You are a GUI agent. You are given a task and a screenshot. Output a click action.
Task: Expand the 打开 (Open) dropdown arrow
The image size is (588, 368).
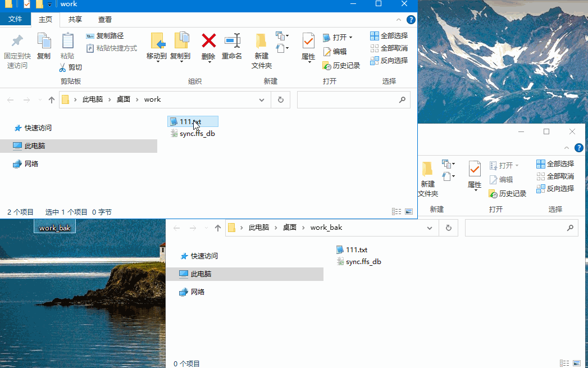[x=352, y=37]
